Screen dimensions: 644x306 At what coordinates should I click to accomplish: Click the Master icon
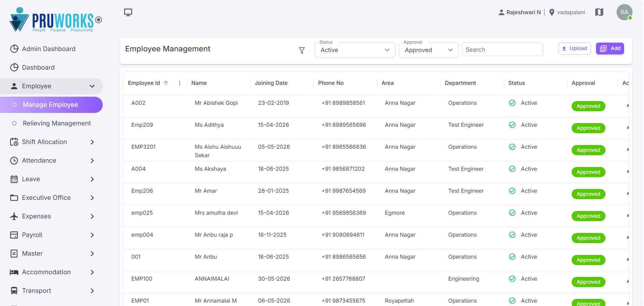(x=14, y=253)
